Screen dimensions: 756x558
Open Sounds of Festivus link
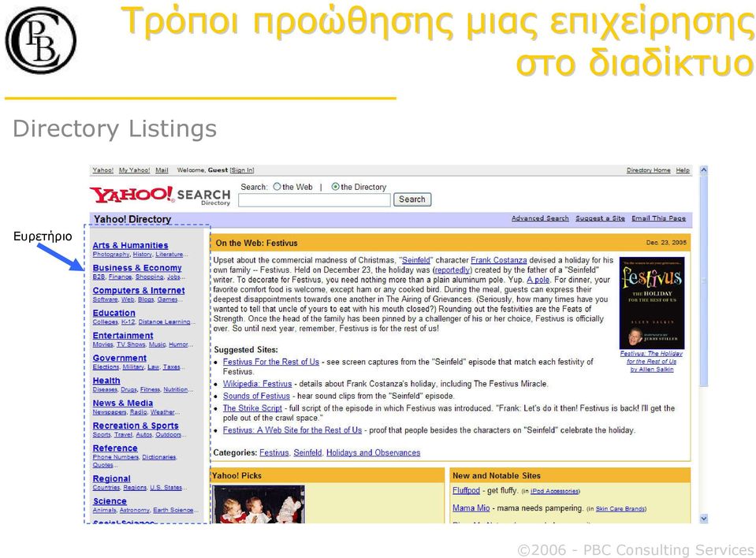pyautogui.click(x=256, y=396)
